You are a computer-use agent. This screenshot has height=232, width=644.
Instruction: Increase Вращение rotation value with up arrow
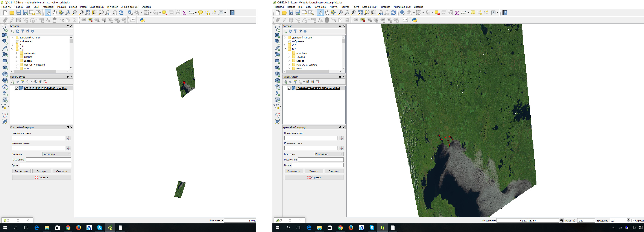pos(628,220)
